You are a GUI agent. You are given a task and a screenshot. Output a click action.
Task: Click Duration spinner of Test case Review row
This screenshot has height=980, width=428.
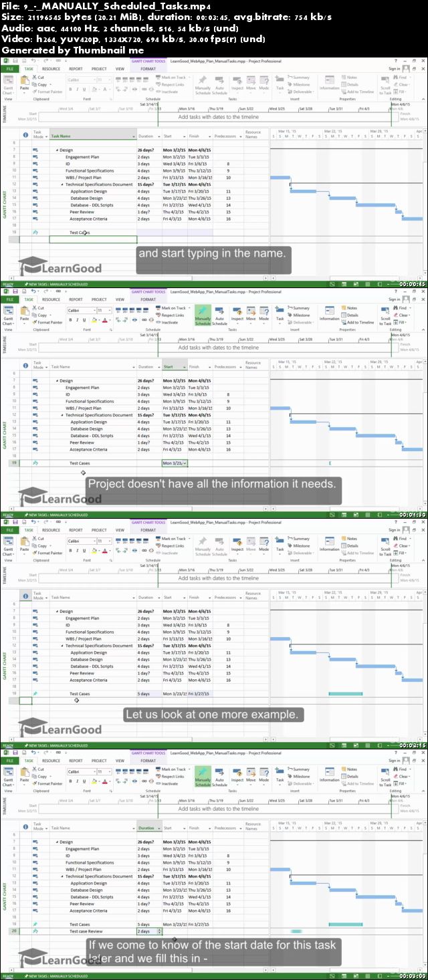(x=159, y=931)
